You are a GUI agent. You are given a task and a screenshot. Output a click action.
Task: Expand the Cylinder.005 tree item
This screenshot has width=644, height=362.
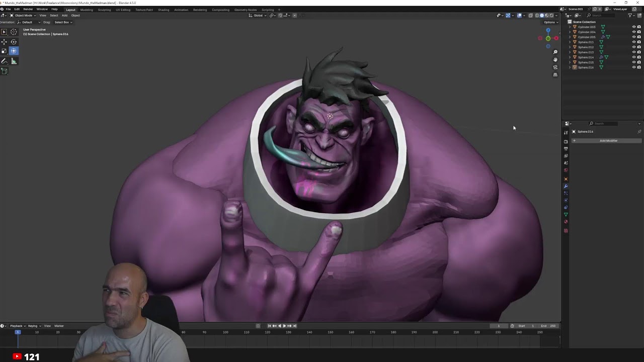click(570, 37)
